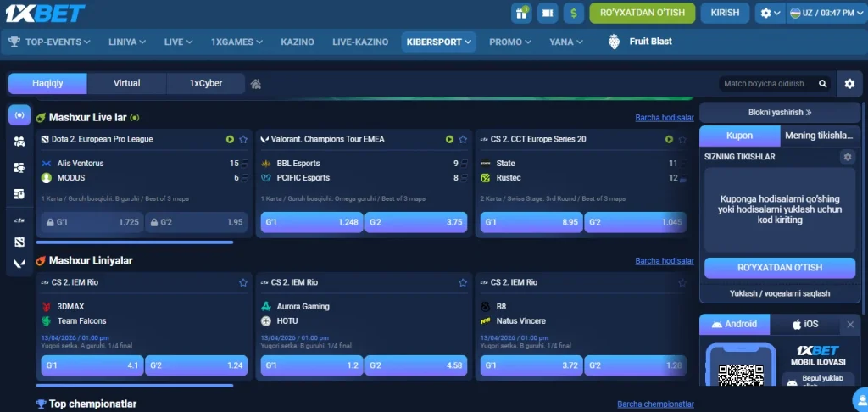Screen dimensions: 868x412
Task: Click the scroll bar under Mashxur Live cards
Action: [x=136, y=242]
